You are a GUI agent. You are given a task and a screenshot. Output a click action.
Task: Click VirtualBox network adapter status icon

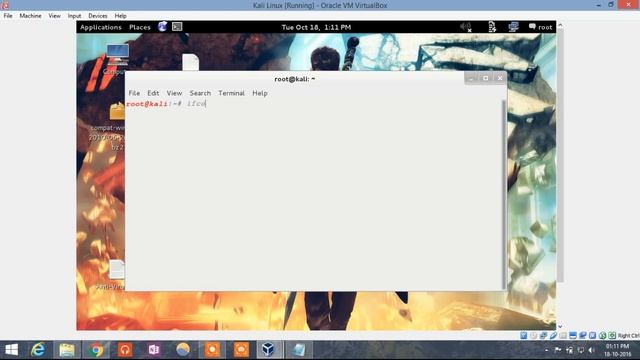(x=543, y=336)
